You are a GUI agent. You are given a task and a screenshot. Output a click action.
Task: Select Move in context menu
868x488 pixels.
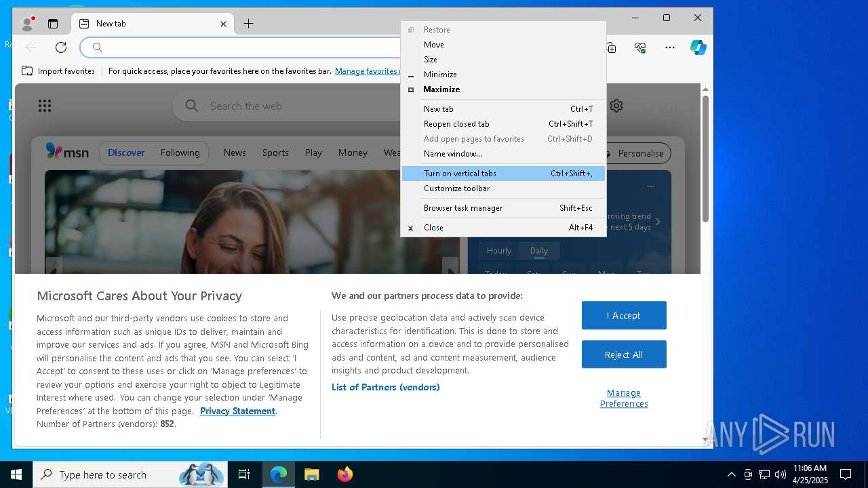pyautogui.click(x=503, y=45)
